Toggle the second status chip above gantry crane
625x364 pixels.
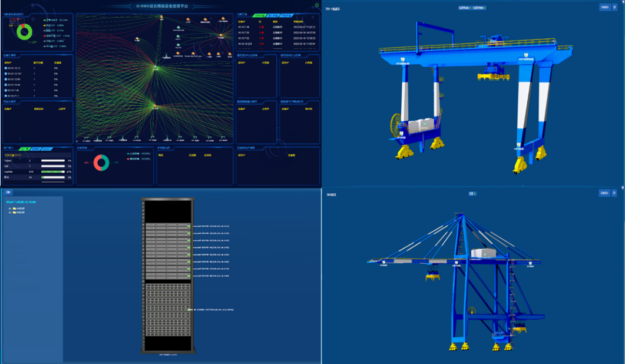[480, 8]
